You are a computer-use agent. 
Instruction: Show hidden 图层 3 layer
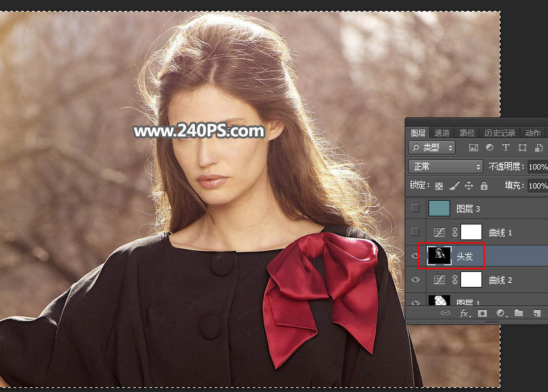(x=416, y=209)
